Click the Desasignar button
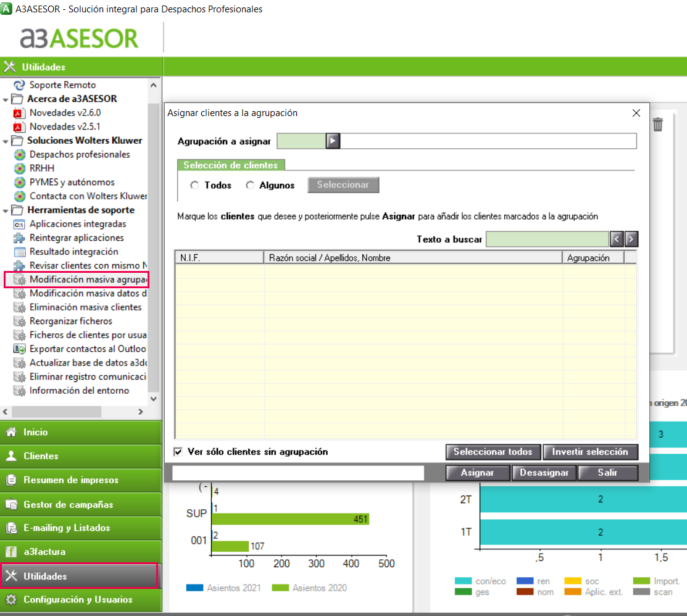 [544, 473]
